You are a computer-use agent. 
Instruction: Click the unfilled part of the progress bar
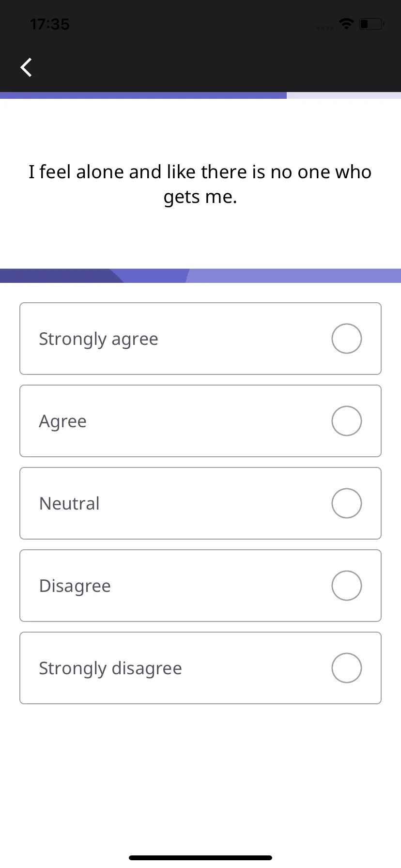[344, 95]
